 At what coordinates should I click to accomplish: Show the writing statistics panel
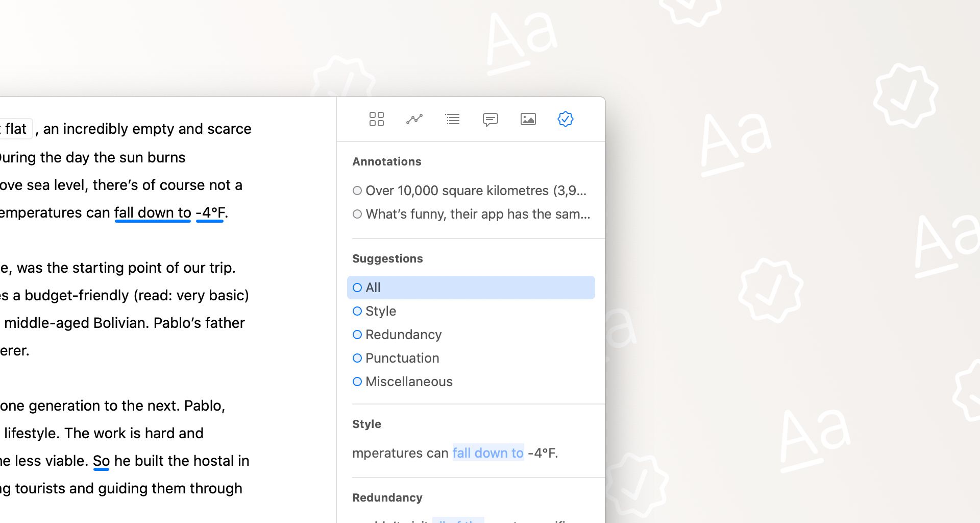pyautogui.click(x=414, y=119)
